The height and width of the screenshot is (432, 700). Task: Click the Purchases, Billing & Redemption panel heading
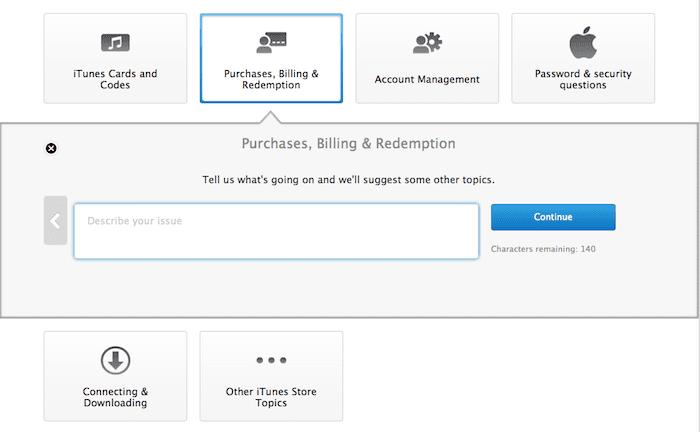(x=349, y=144)
